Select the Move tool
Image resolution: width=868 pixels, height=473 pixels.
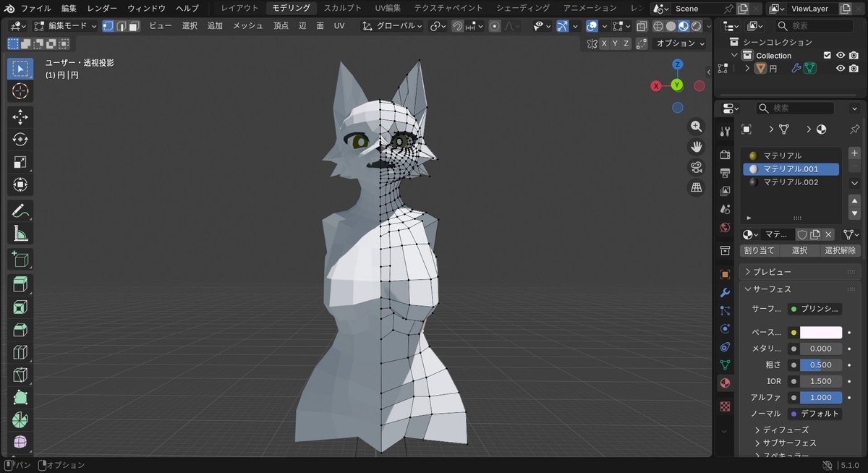(20, 117)
